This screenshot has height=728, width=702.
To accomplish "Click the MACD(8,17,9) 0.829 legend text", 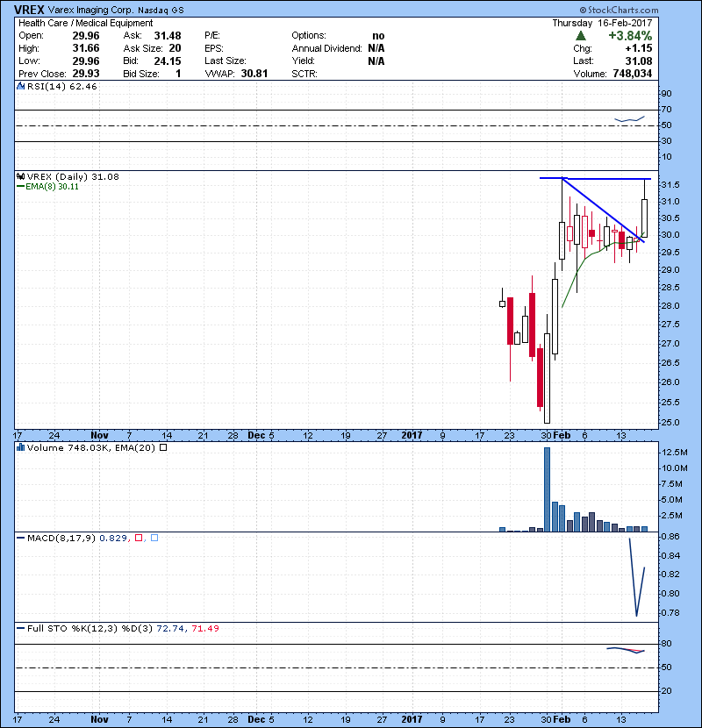I will pos(76,538).
